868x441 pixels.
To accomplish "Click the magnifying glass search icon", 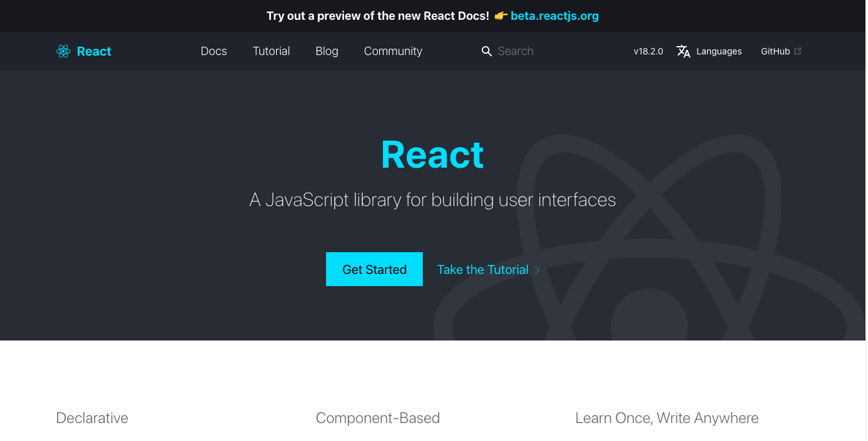I will coord(487,51).
